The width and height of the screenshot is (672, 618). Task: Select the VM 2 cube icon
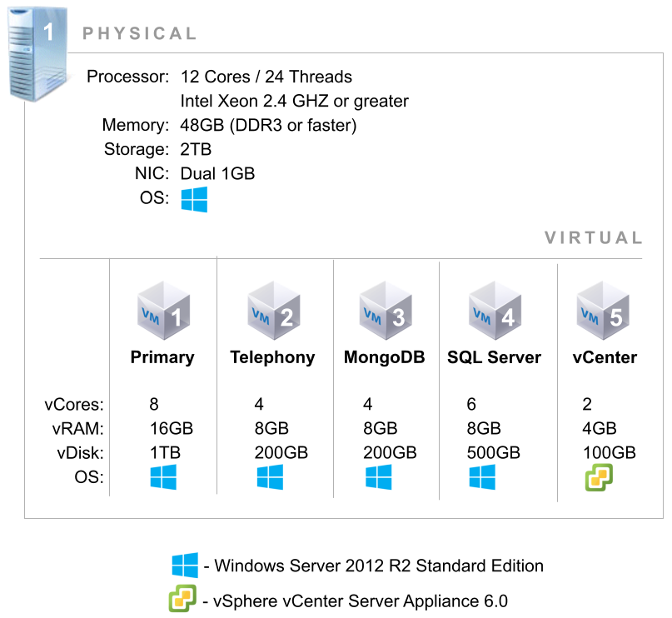[x=273, y=311]
